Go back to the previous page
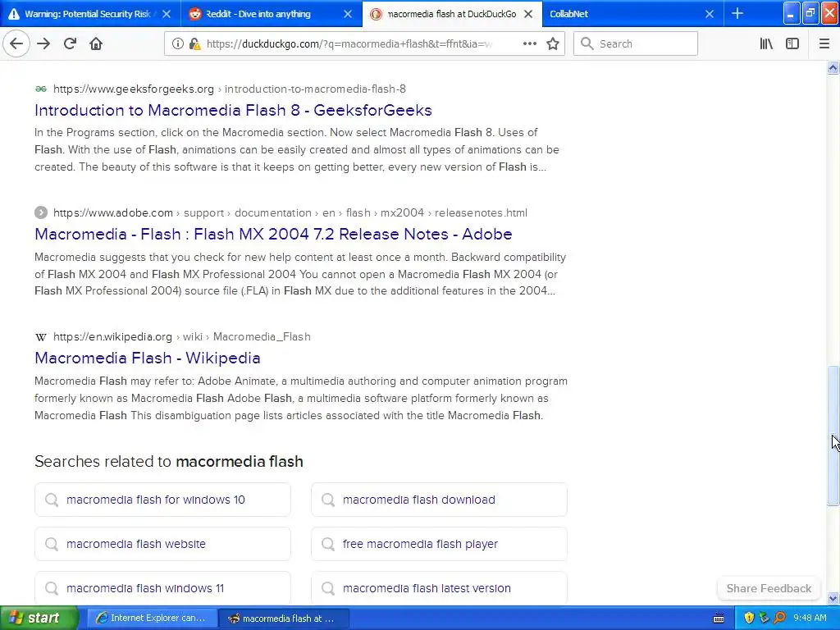The height and width of the screenshot is (630, 840). pos(16,44)
